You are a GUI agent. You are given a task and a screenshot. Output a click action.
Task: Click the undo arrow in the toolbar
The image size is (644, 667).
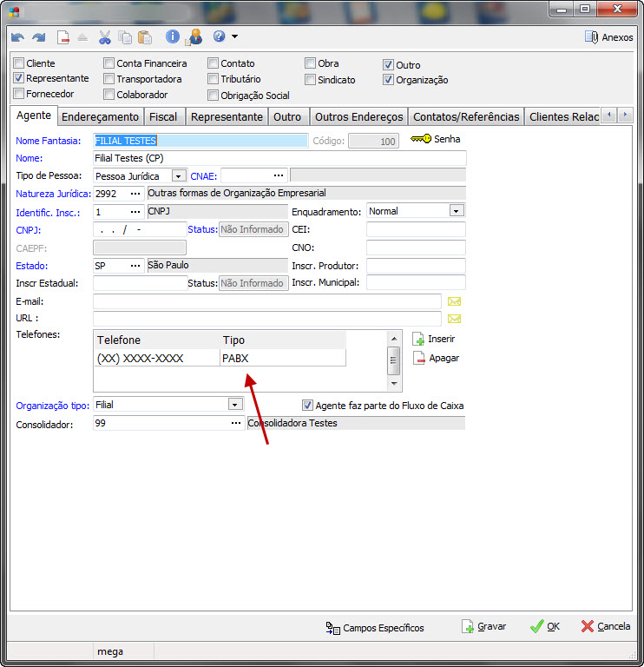coord(18,37)
